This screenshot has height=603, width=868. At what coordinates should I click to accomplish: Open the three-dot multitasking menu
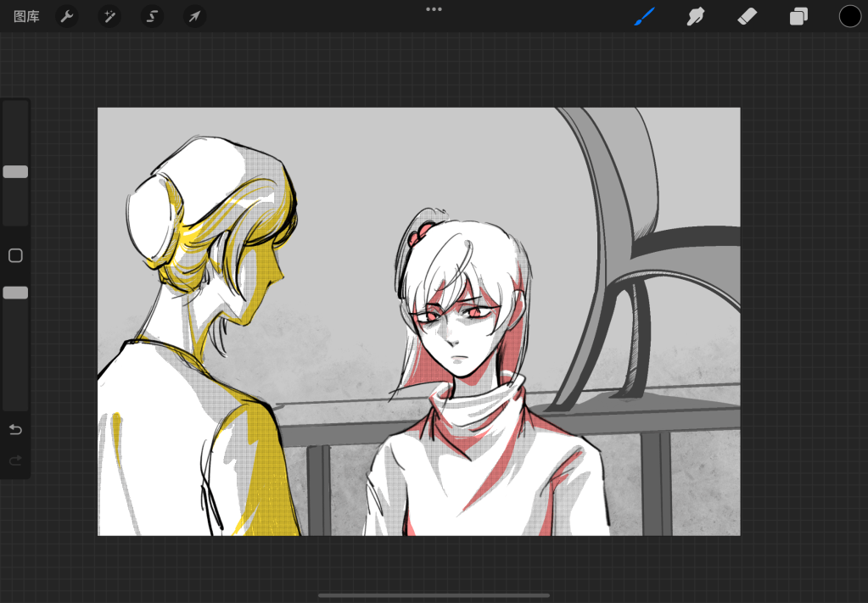(434, 9)
